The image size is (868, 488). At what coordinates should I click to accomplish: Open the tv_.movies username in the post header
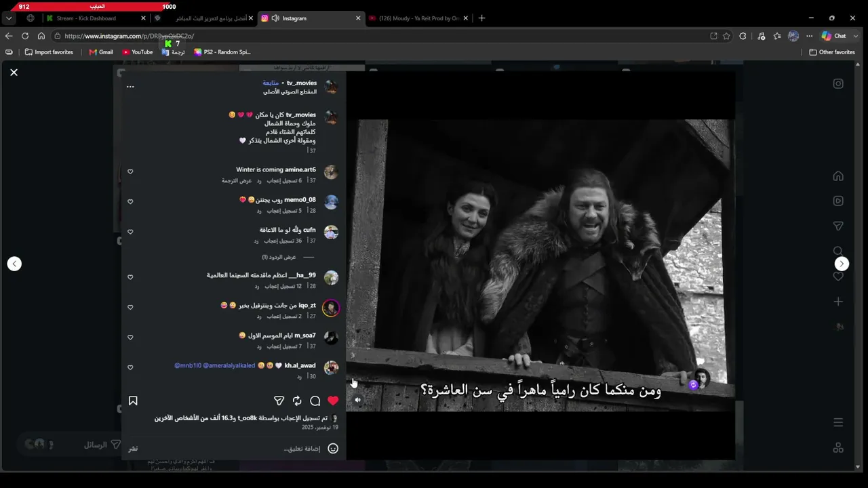(x=302, y=83)
